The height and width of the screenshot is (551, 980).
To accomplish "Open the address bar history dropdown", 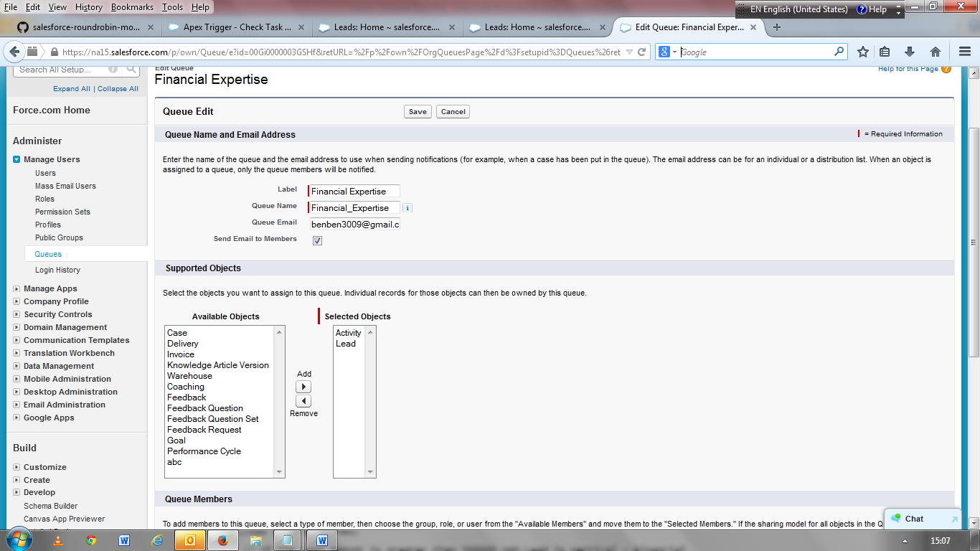I will tap(629, 52).
